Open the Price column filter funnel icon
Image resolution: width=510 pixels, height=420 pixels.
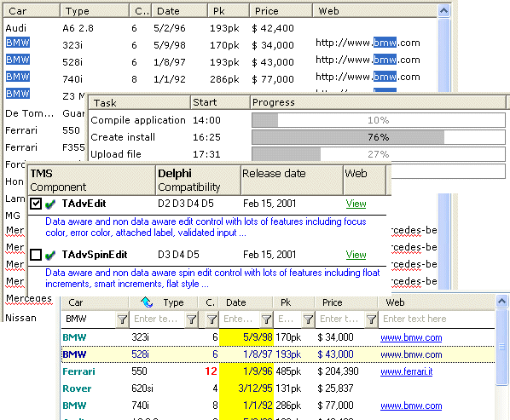point(371,319)
